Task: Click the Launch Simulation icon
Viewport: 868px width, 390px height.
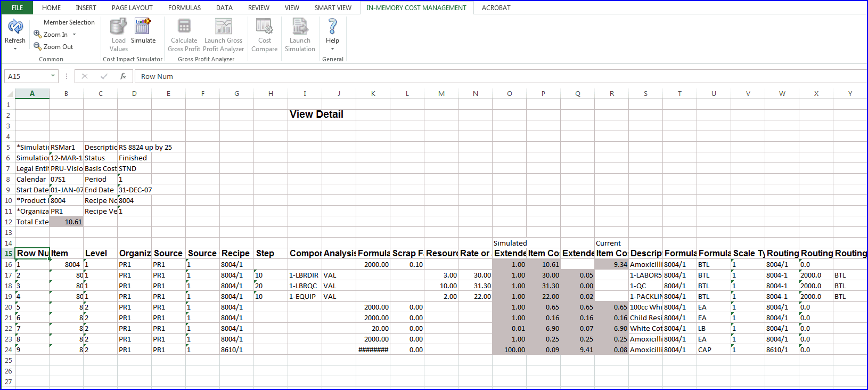Action: [x=300, y=27]
